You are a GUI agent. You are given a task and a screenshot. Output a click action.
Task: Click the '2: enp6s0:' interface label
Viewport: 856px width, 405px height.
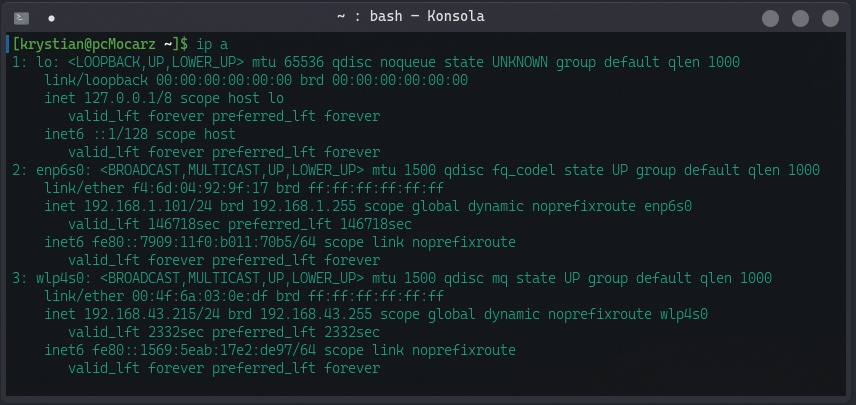coord(52,170)
